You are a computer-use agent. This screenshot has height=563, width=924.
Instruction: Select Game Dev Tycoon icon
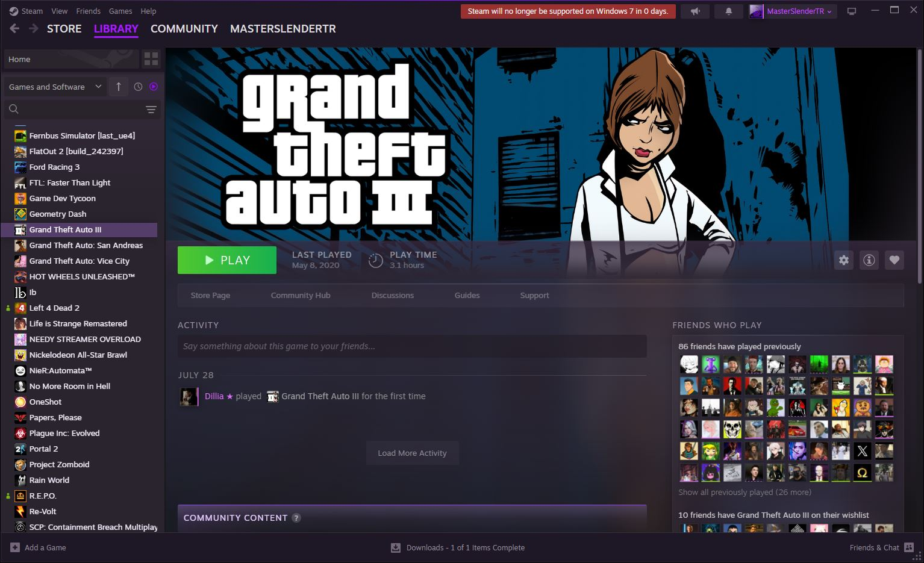click(20, 198)
